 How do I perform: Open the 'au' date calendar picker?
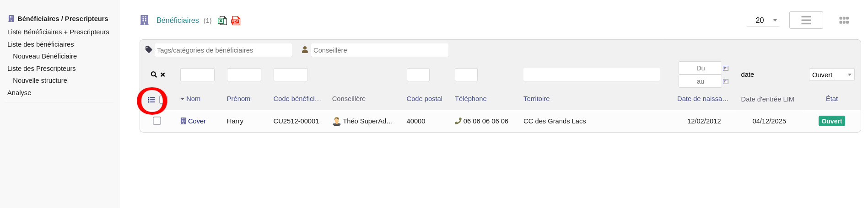[726, 81]
